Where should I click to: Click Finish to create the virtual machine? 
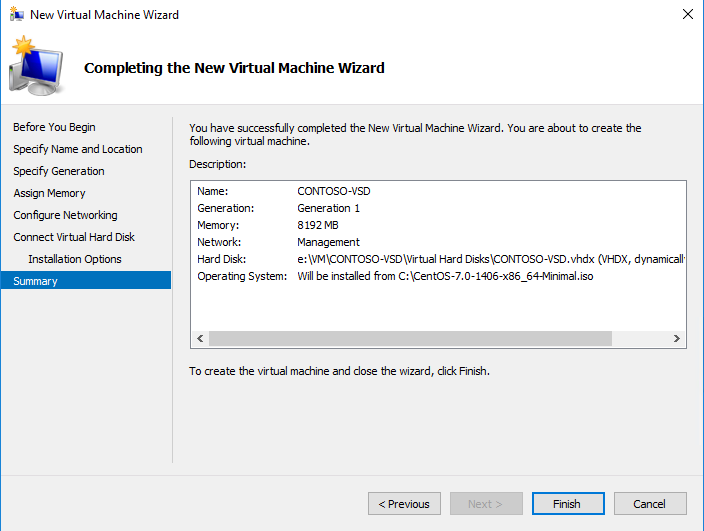point(567,504)
